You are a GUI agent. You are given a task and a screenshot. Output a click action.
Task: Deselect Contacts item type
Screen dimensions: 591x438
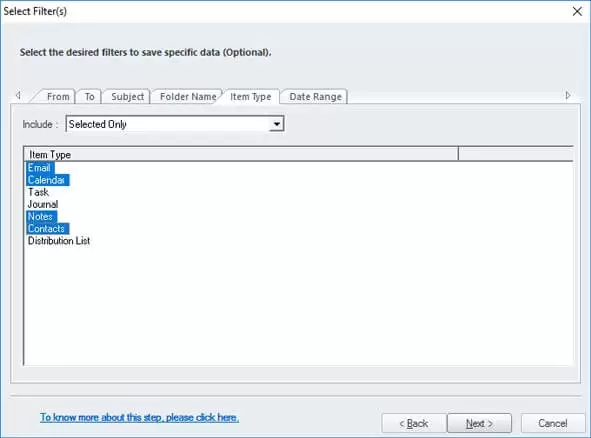pos(47,228)
